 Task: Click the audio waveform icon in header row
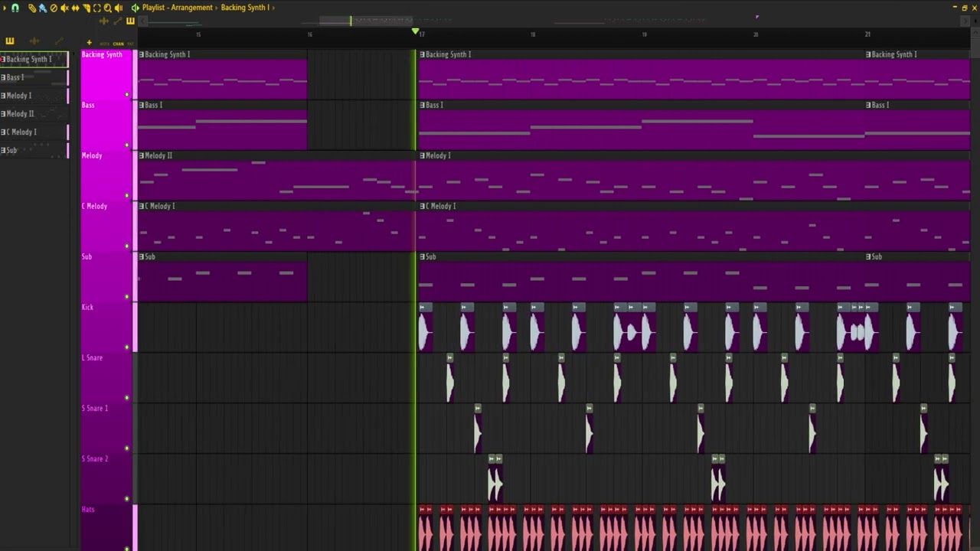104,21
